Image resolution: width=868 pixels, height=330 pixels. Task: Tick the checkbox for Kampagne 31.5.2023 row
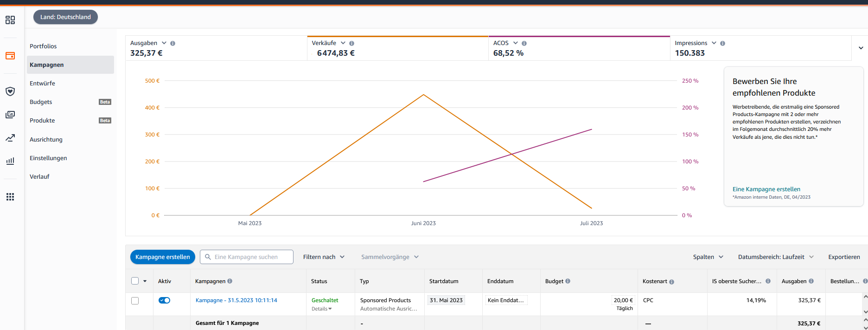(135, 301)
